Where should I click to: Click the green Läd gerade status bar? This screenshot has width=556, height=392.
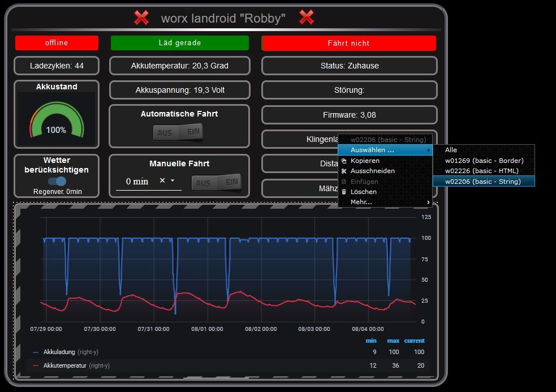(x=180, y=43)
